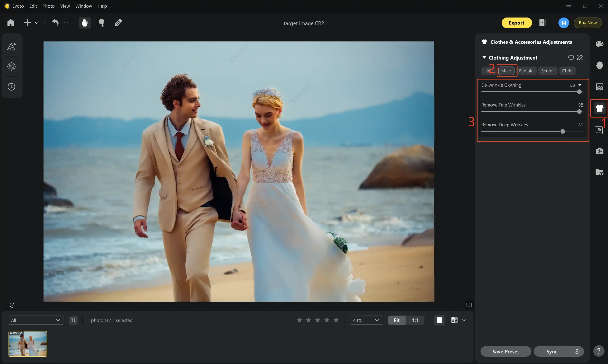Open the View menu
The height and width of the screenshot is (364, 608).
pyautogui.click(x=65, y=6)
